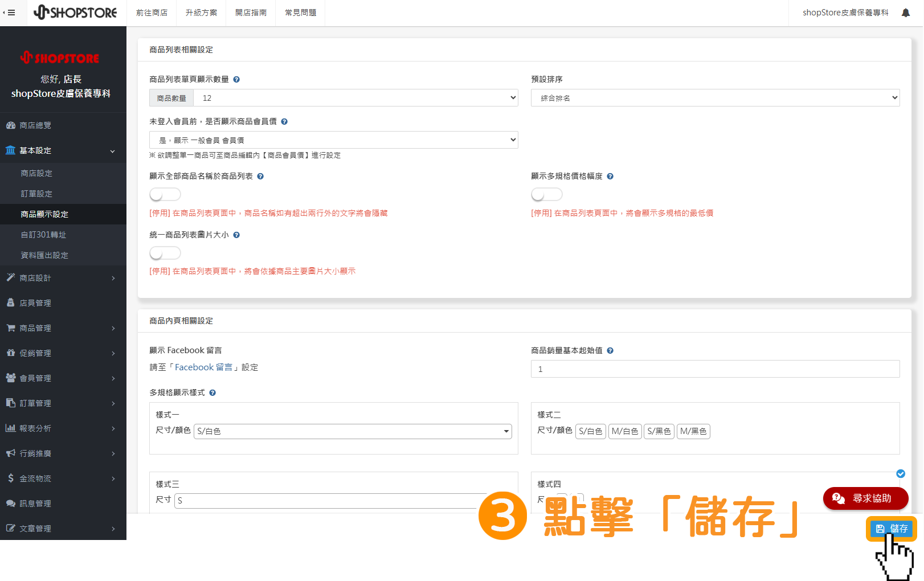Viewport: 924px width, 581px height.
Task: Open the notification bell
Action: (906, 11)
